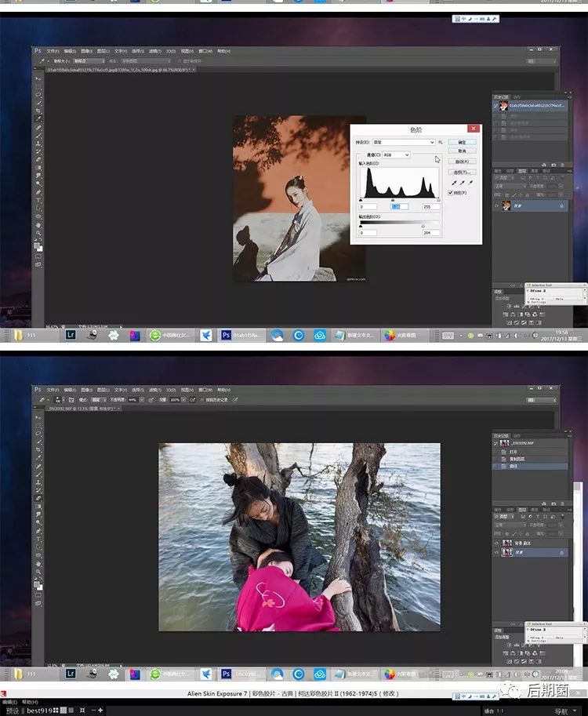
Task: Click 自动(A) button in Levels dialog
Action: coord(462,162)
